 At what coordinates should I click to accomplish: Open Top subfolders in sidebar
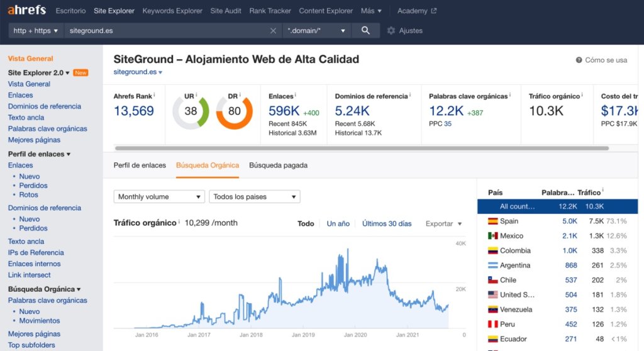click(31, 345)
